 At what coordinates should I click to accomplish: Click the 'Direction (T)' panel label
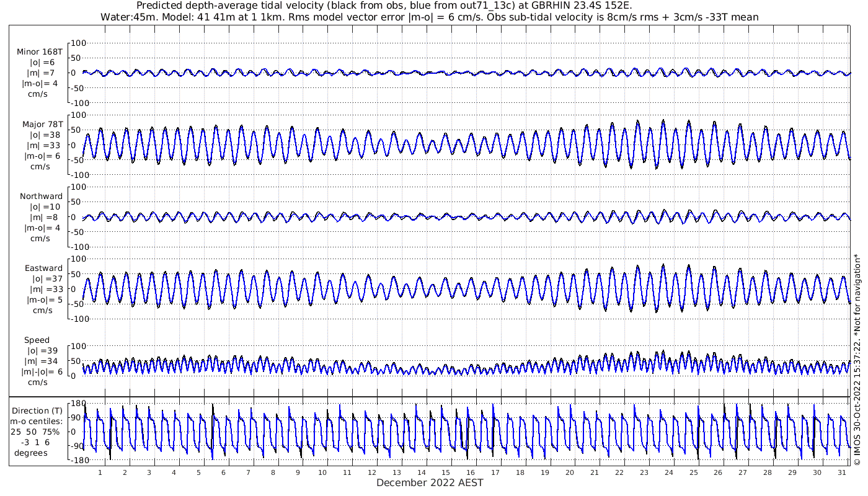click(x=37, y=410)
